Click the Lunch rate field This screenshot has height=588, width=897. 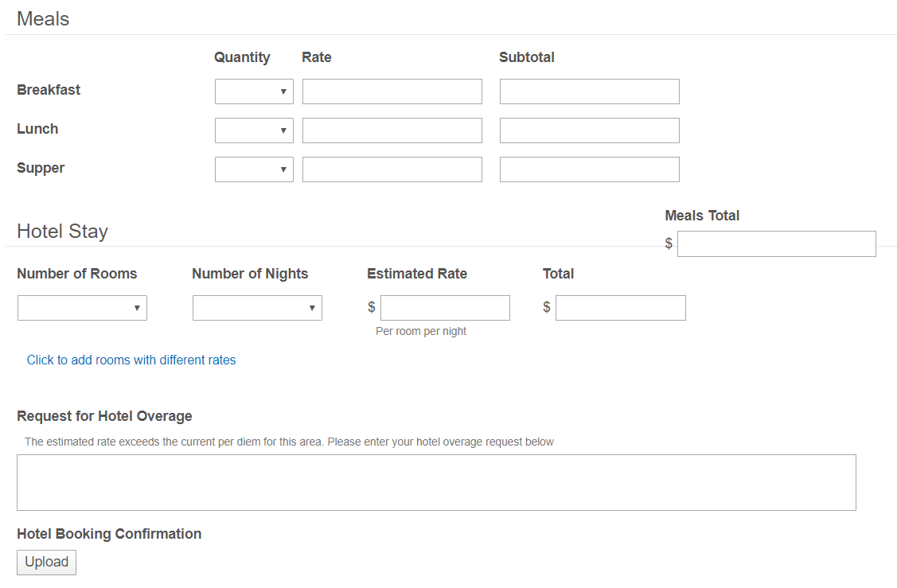392,130
